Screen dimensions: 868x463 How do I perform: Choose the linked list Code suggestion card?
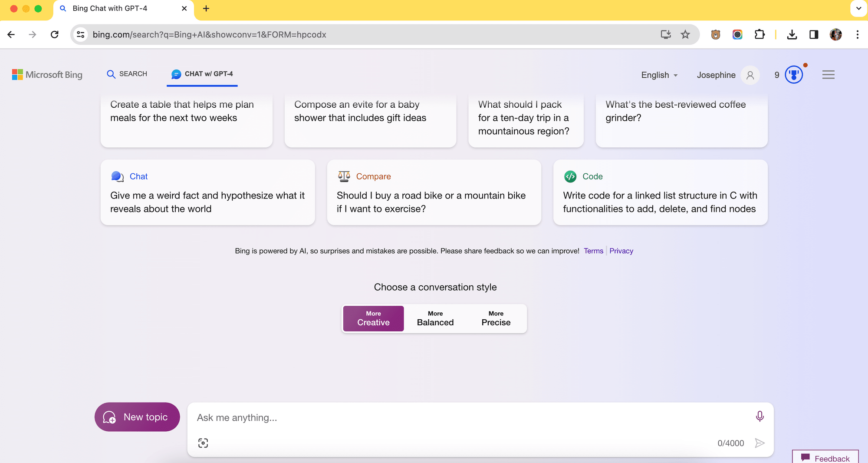click(660, 192)
